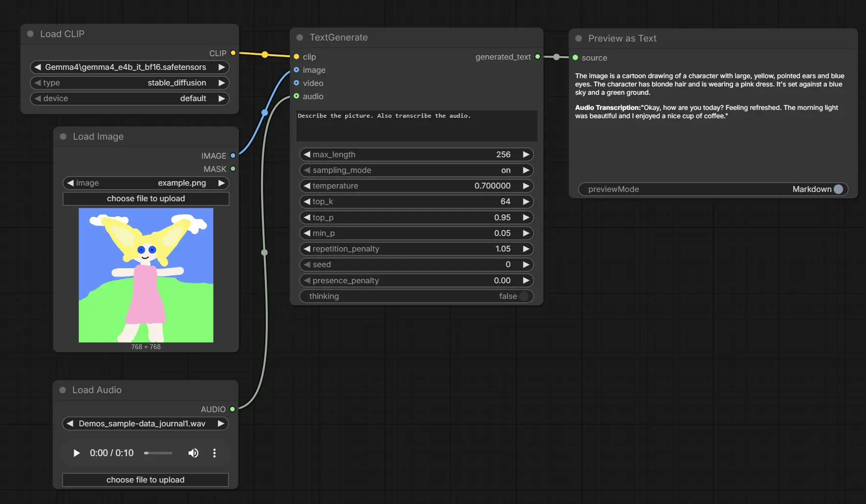The width and height of the screenshot is (866, 504).
Task: Click the source input socket
Action: click(575, 58)
